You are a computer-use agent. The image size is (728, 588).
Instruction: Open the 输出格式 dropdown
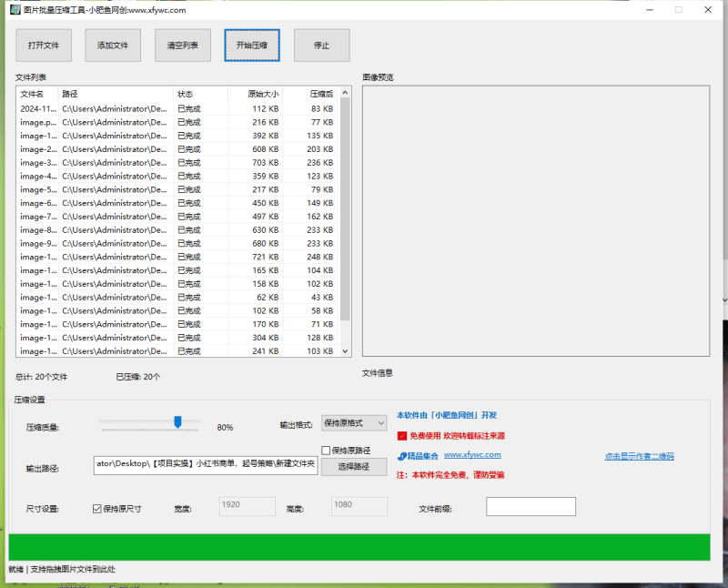[x=354, y=423]
